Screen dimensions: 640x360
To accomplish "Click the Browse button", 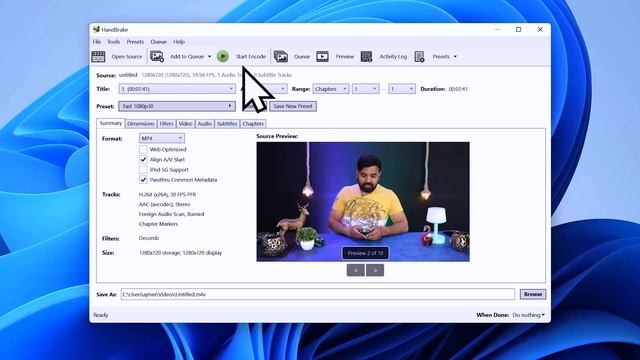I will point(533,294).
